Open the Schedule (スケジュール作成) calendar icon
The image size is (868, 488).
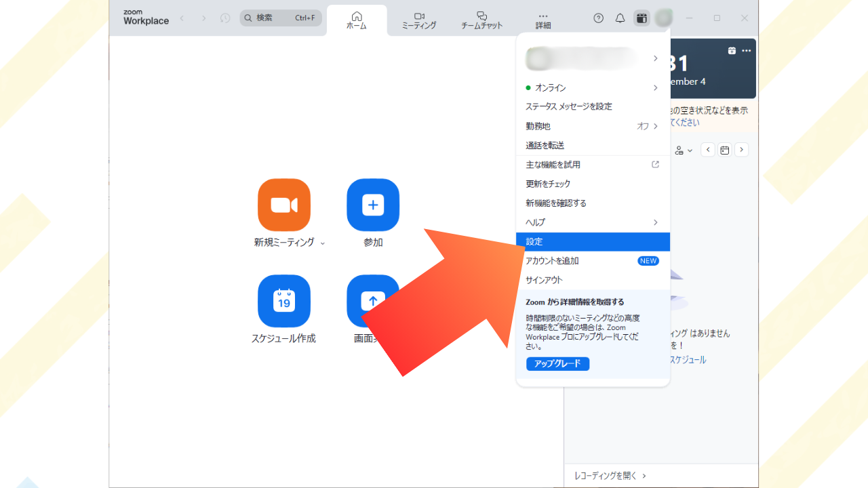point(284,301)
